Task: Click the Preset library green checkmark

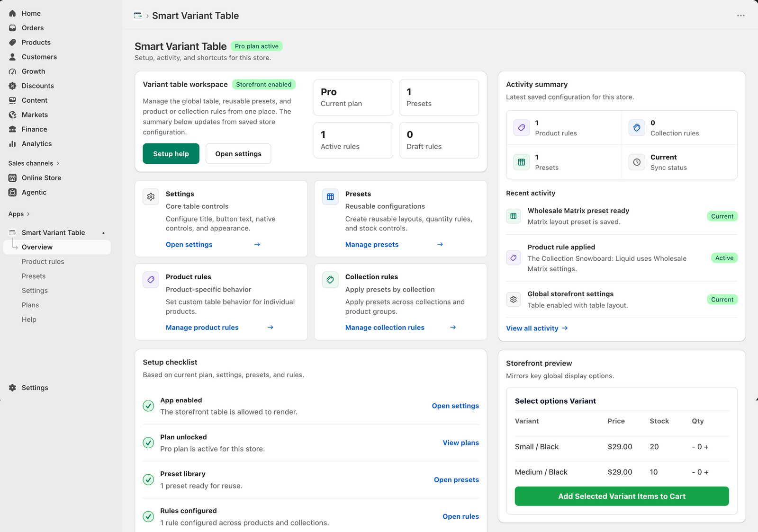Action: pos(148,480)
